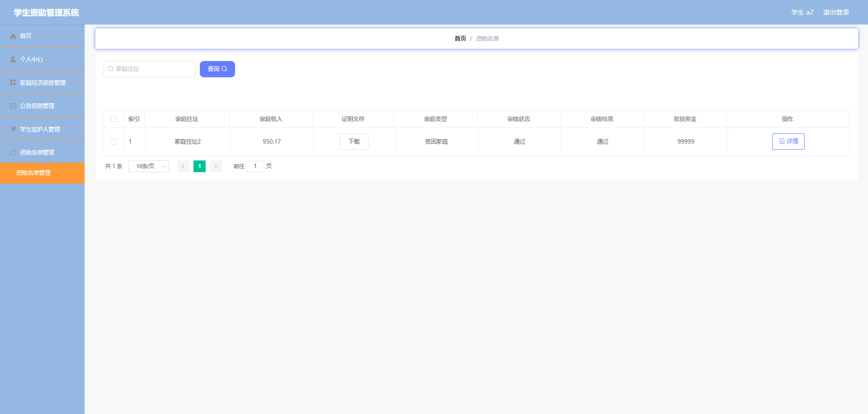Click the 家庭收入 column header
The image size is (868, 414).
pos(271,119)
